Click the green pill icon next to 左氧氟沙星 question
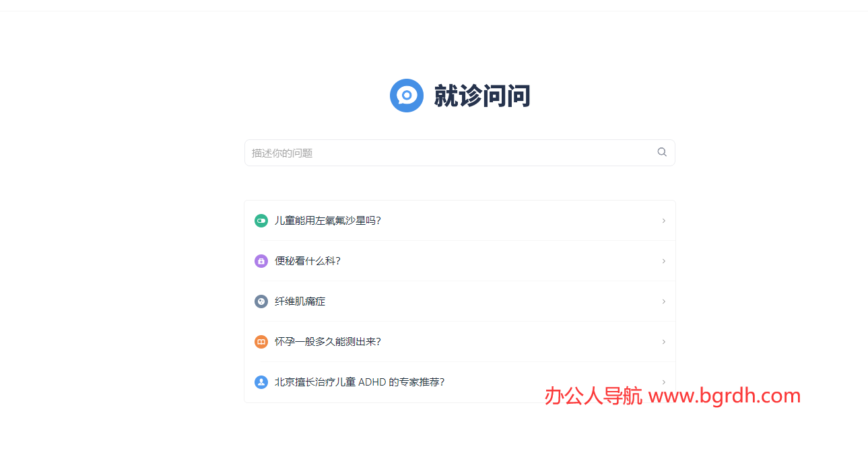The image size is (868, 463). point(261,220)
